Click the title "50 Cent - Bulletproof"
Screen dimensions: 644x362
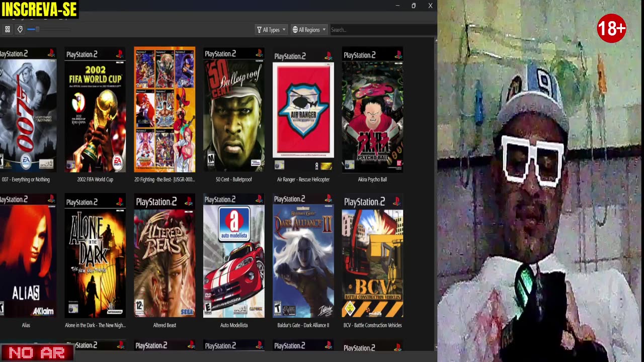point(234,179)
